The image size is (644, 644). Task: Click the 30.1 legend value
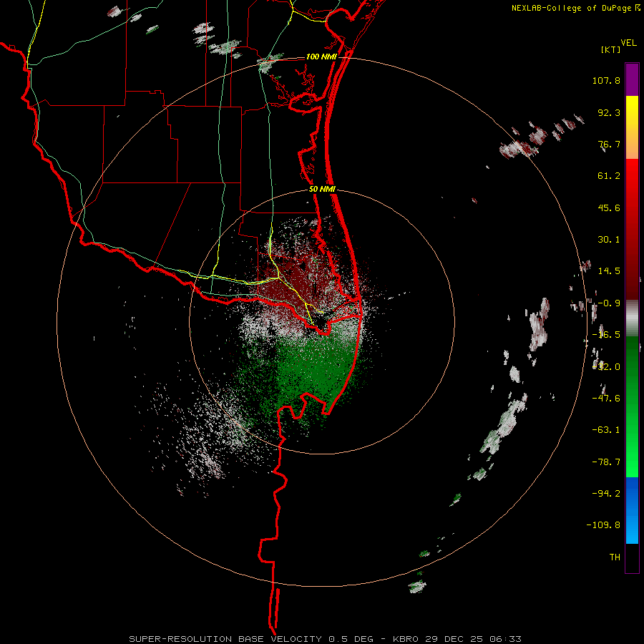[x=609, y=240]
